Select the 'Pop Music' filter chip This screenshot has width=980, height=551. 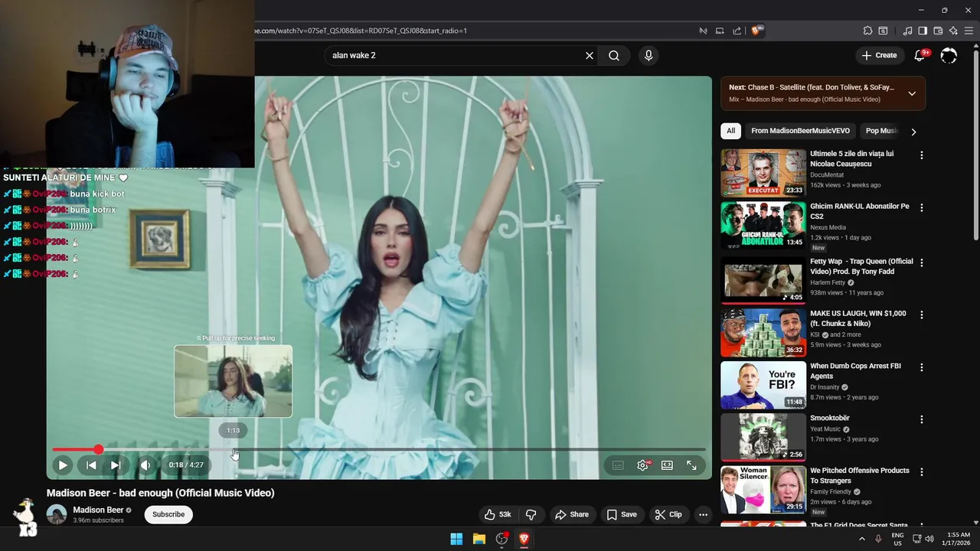(881, 131)
